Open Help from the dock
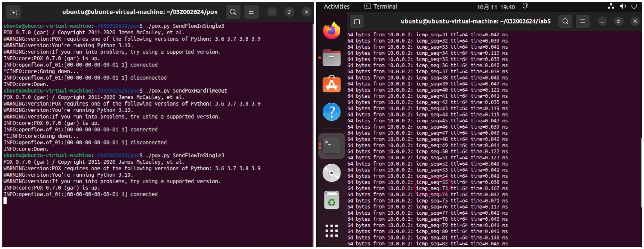Screen dimensions: 644x249 click(331, 112)
